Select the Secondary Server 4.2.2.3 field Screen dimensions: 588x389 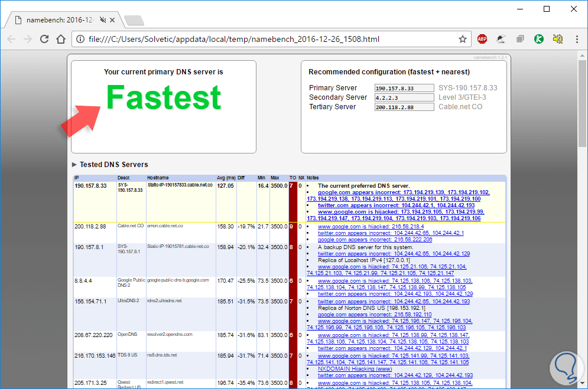tap(404, 97)
